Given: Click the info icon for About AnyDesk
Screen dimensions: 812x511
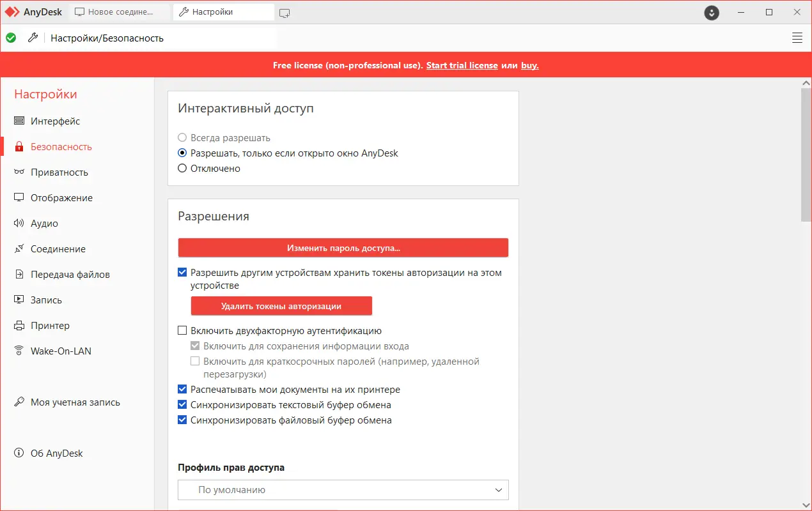Looking at the screenshot, I should point(19,453).
